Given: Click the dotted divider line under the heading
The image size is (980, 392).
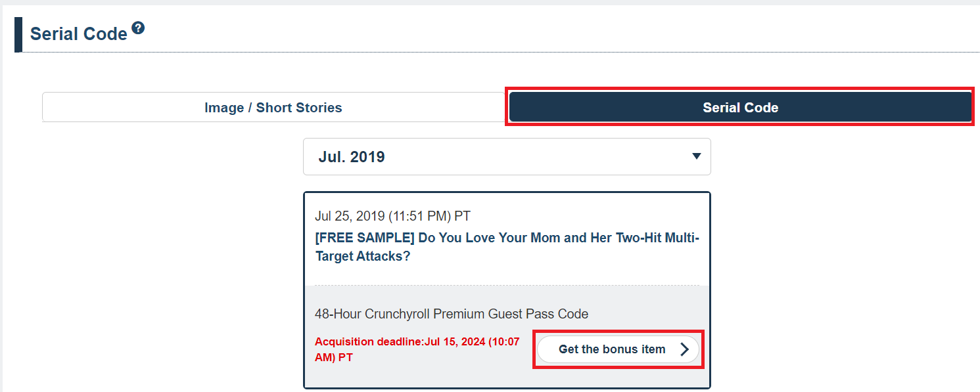Looking at the screenshot, I should (501, 52).
